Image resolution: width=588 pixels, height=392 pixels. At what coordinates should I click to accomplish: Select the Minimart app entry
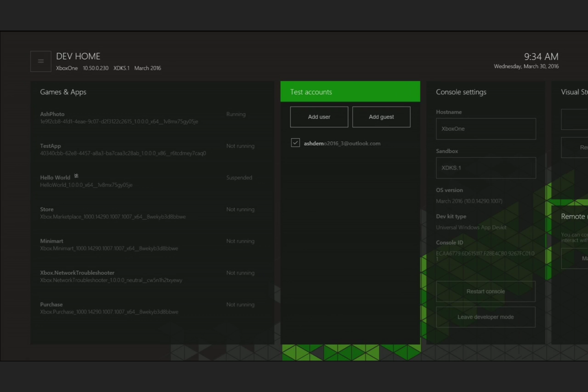(x=122, y=244)
